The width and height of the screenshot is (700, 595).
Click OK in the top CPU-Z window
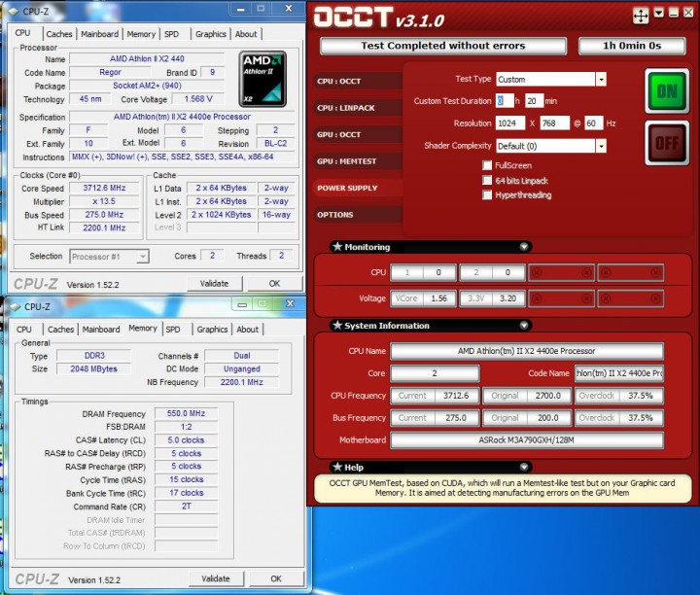[x=274, y=283]
